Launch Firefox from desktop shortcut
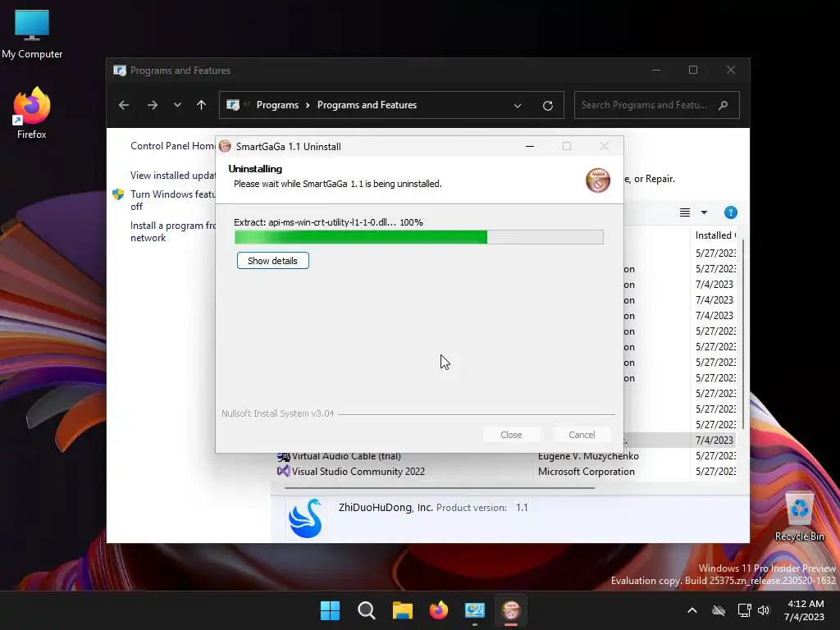This screenshot has height=630, width=840. click(x=32, y=113)
